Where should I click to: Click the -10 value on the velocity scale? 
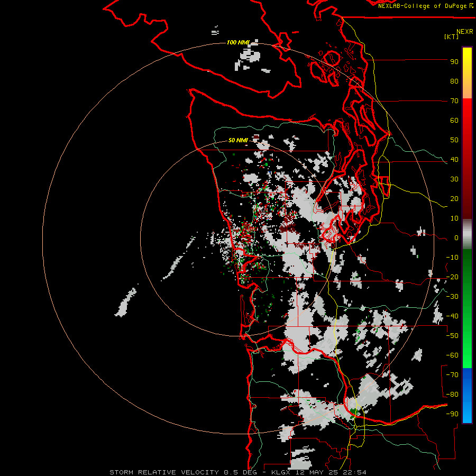(x=452, y=258)
